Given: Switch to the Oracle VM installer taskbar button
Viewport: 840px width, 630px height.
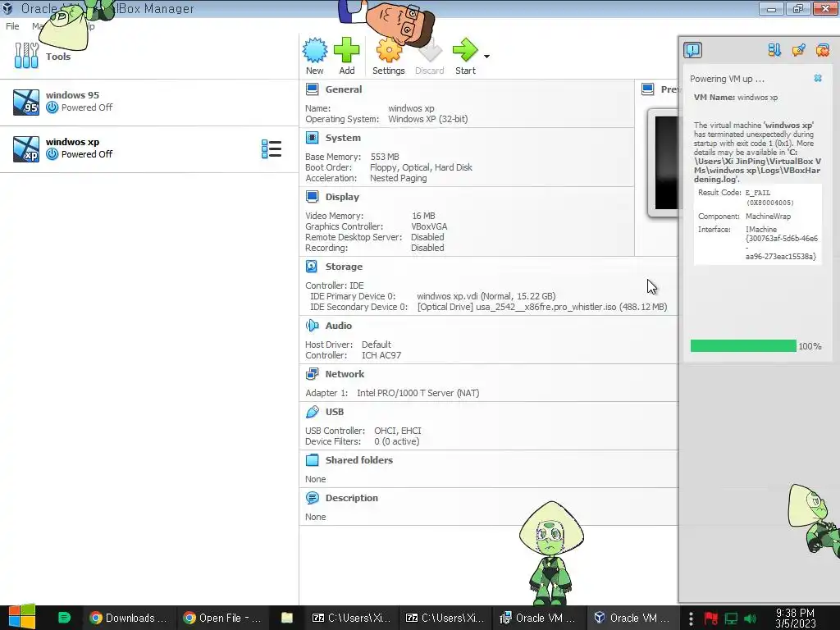Looking at the screenshot, I should click(x=538, y=618).
